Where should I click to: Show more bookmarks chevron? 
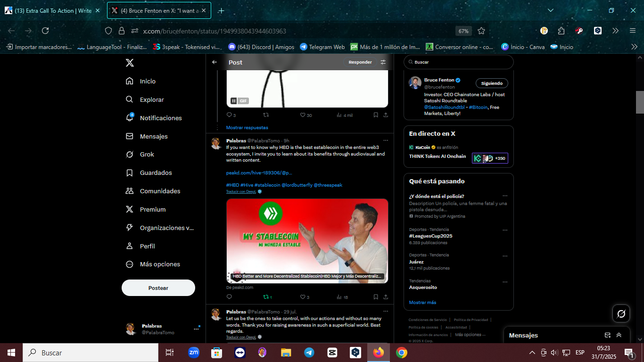click(x=634, y=47)
